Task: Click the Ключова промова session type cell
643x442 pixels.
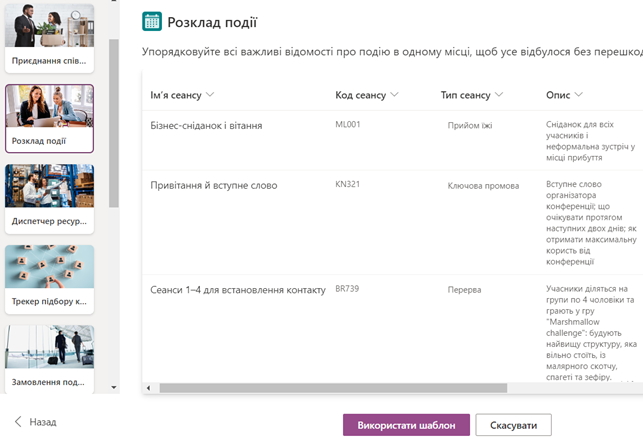Action: 483,186
